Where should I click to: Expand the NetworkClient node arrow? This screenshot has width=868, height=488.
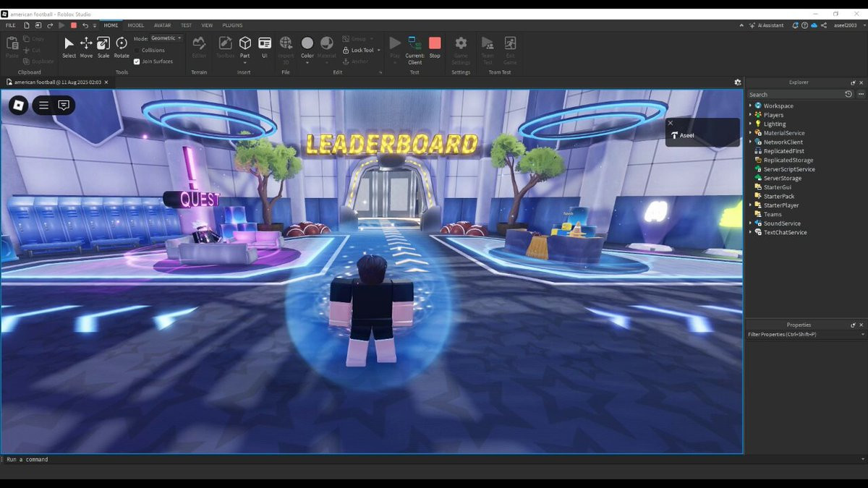click(x=750, y=142)
